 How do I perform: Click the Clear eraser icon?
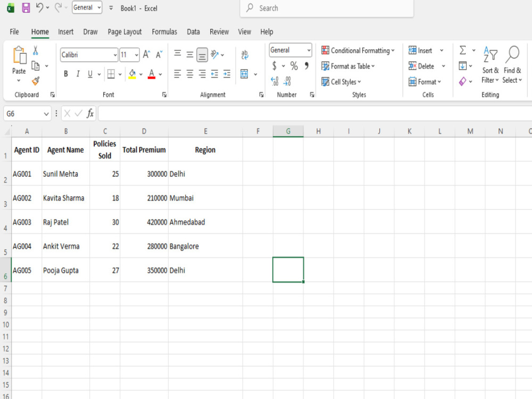pos(462,81)
